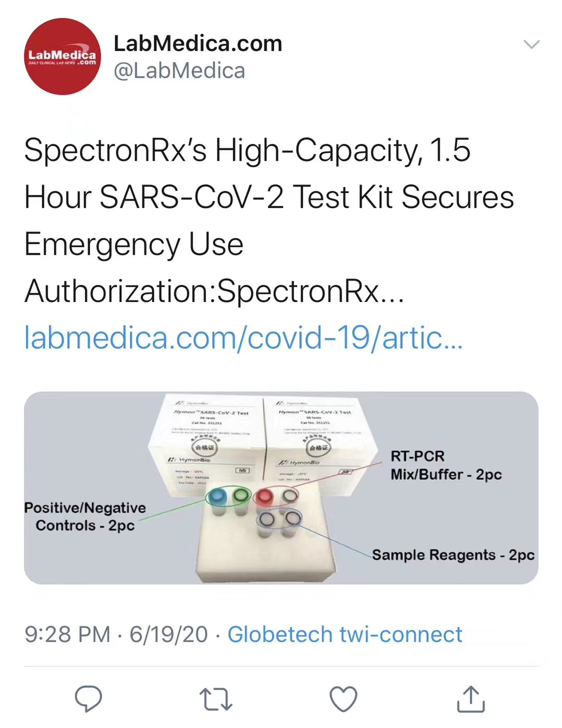Open Globetech twi-connect source link
Image resolution: width=562 pixels, height=728 pixels.
point(344,634)
